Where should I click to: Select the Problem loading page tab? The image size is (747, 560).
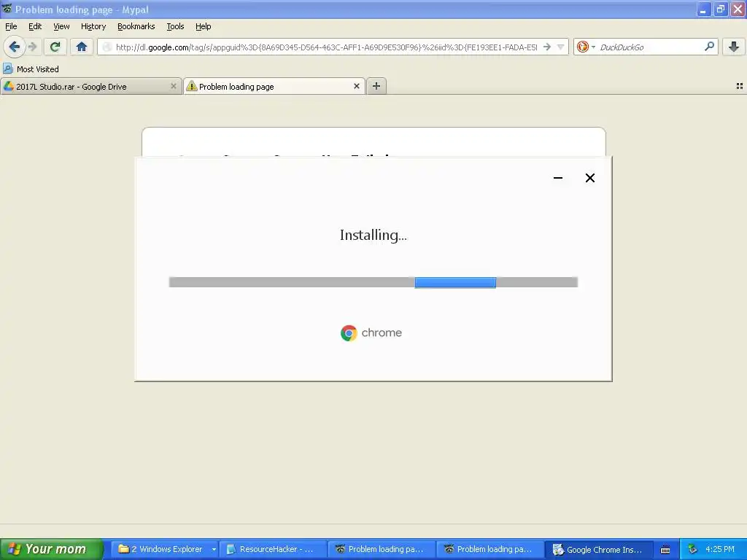coord(274,86)
